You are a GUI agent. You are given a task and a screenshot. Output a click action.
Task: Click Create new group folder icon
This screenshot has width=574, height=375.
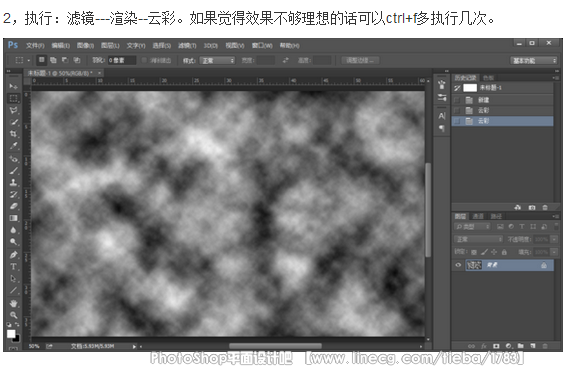point(521,346)
